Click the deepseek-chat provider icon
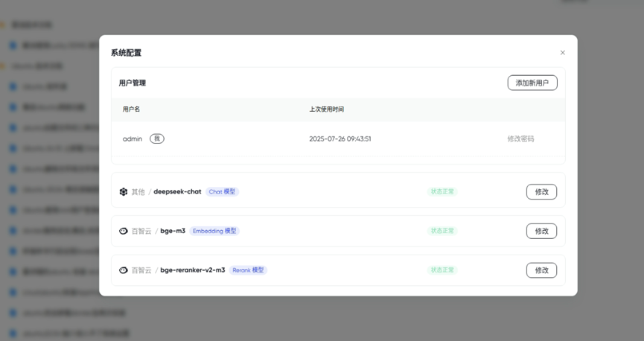 tap(123, 192)
